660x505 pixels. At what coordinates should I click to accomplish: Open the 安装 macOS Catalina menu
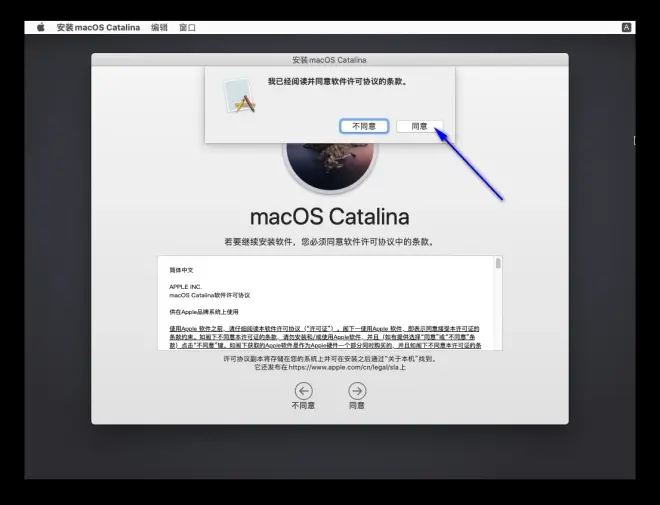pyautogui.click(x=98, y=27)
